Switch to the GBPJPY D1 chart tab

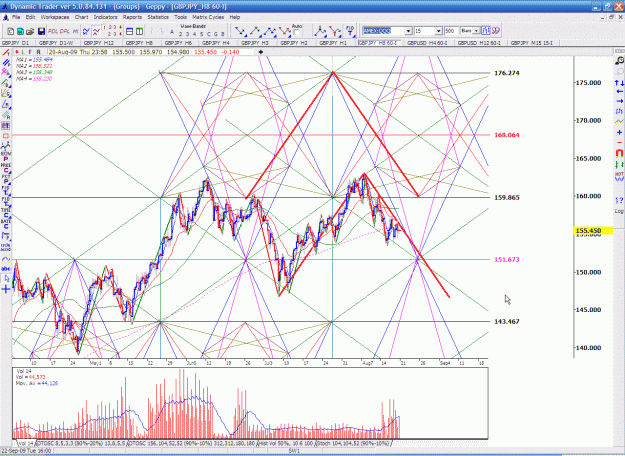pos(16,43)
